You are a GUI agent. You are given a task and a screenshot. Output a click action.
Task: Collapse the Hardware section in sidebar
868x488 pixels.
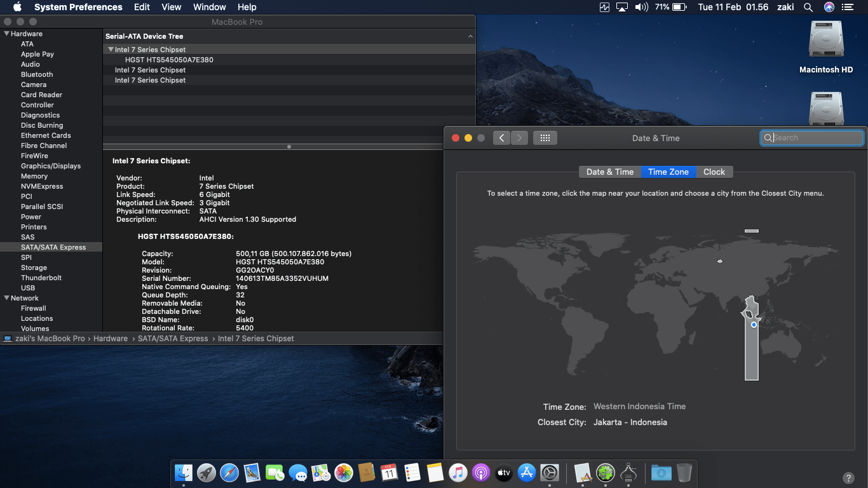pyautogui.click(x=7, y=34)
